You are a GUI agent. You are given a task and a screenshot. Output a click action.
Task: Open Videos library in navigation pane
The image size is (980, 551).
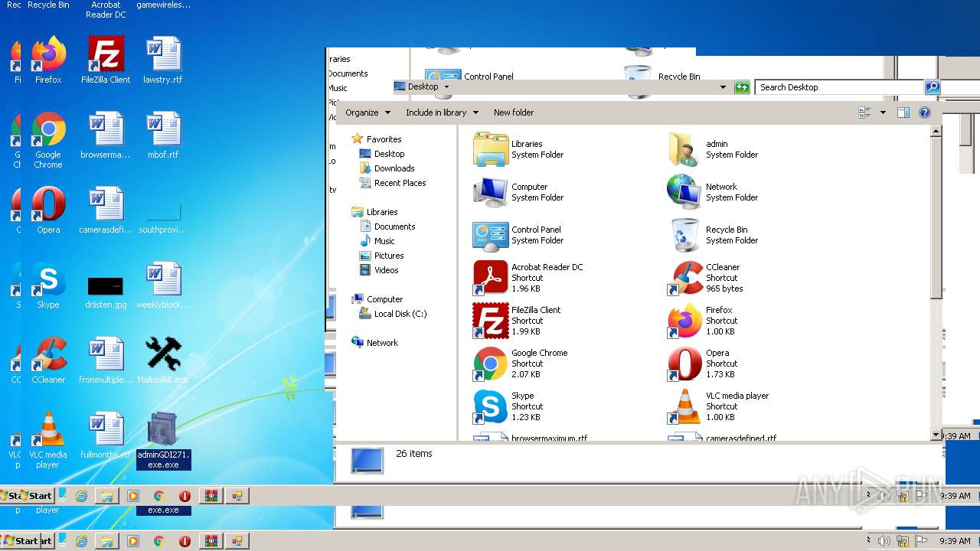point(378,270)
